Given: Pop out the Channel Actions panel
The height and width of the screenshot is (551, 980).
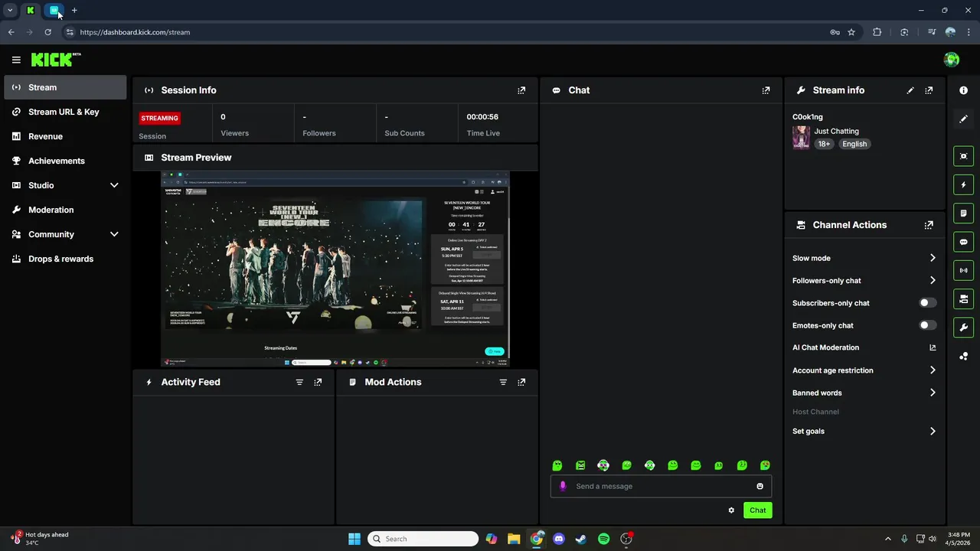Looking at the screenshot, I should (x=929, y=225).
